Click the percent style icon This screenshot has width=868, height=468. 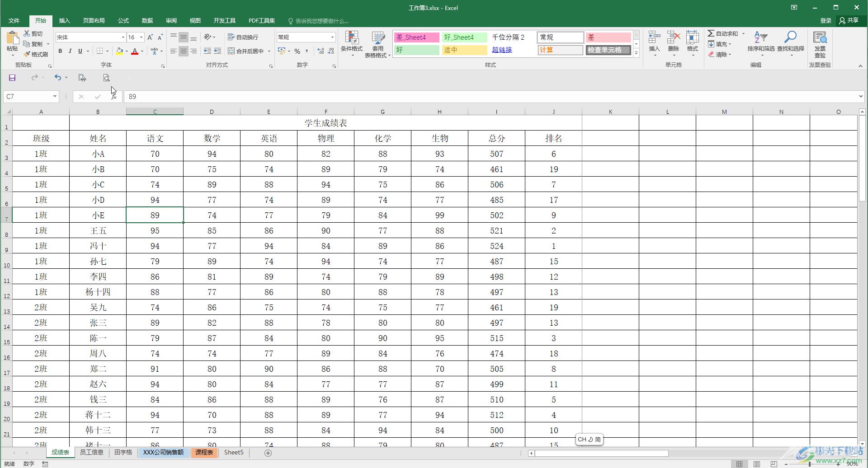coord(297,51)
